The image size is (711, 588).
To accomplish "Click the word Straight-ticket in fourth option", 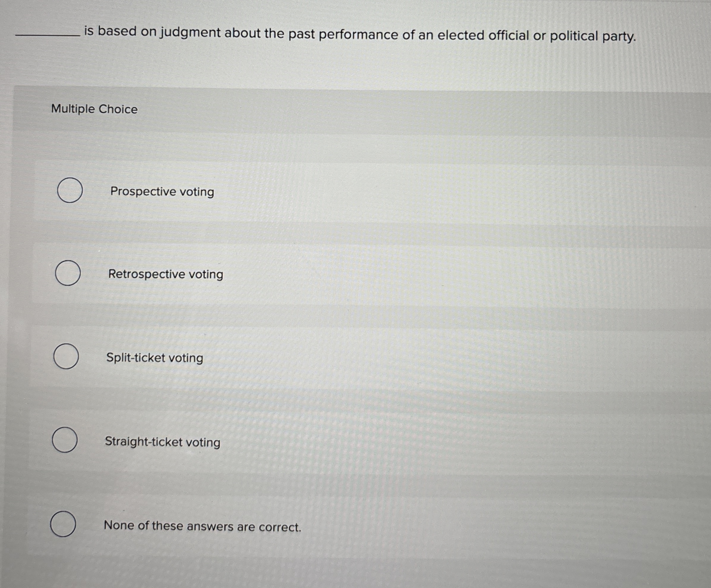I will coord(144,442).
